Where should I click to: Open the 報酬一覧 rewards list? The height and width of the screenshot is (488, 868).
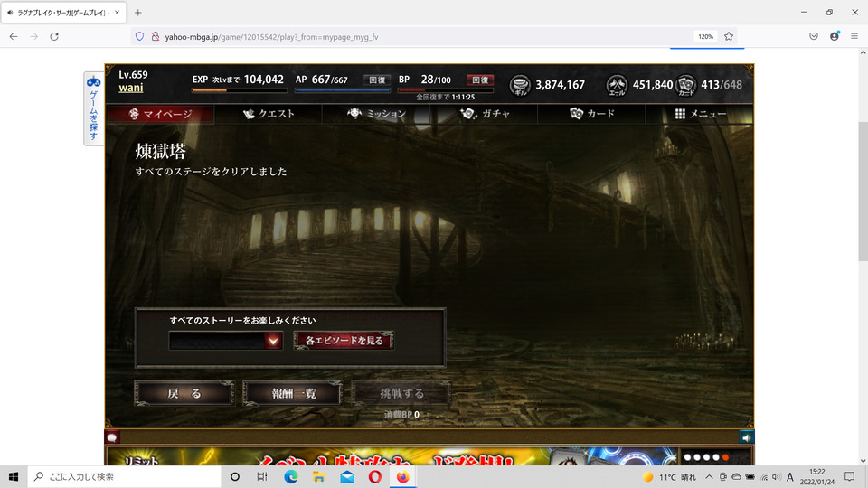pyautogui.click(x=293, y=393)
